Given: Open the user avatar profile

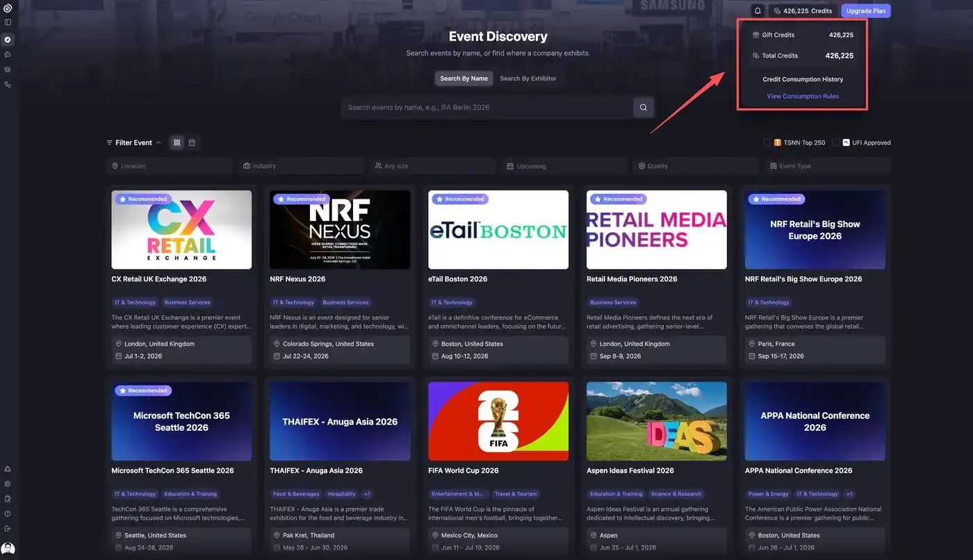Looking at the screenshot, I should click(x=8, y=549).
